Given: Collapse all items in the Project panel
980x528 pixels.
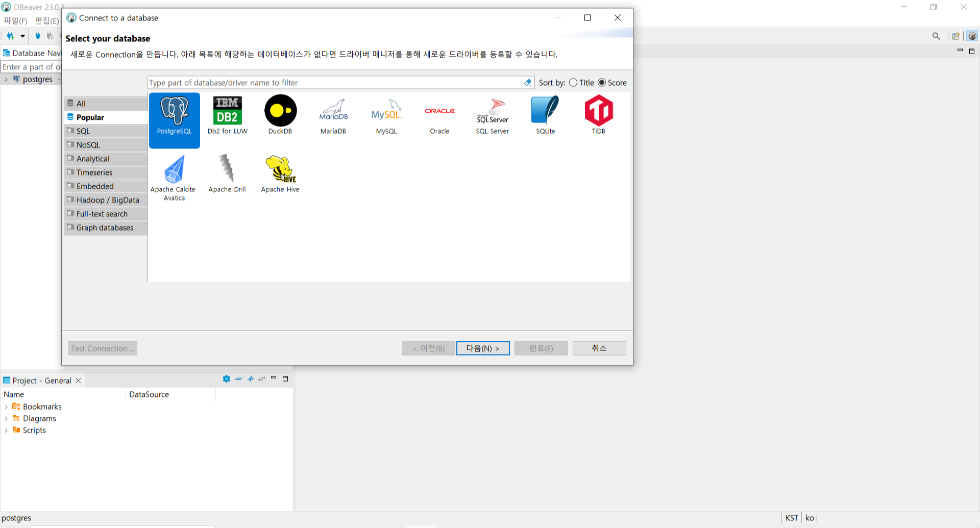Looking at the screenshot, I should click(x=238, y=379).
